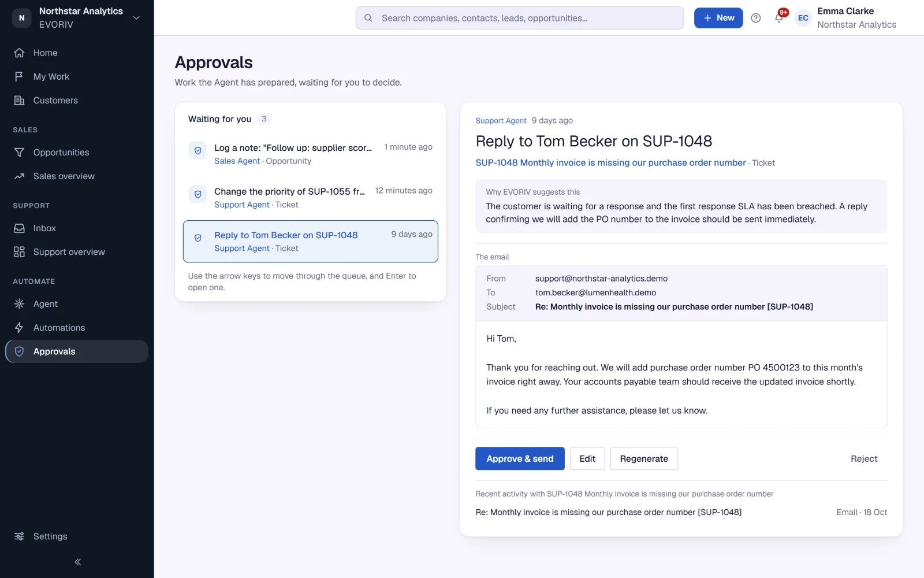The image size is (924, 578).
Task: Focus the search companies field
Action: click(519, 18)
